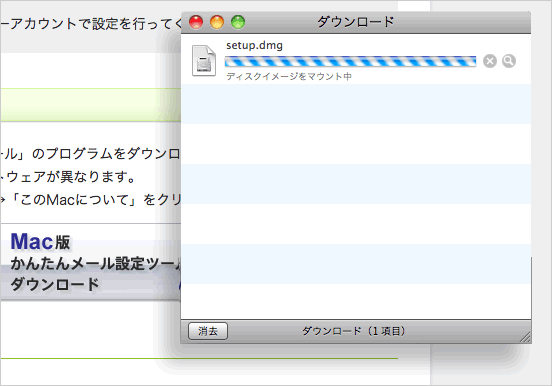Click the ダウンロード (1 項目) status text
This screenshot has height=386, width=552.
(x=354, y=331)
